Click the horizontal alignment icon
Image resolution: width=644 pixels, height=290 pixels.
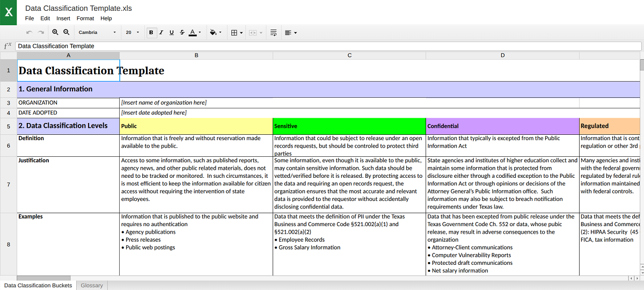(288, 33)
